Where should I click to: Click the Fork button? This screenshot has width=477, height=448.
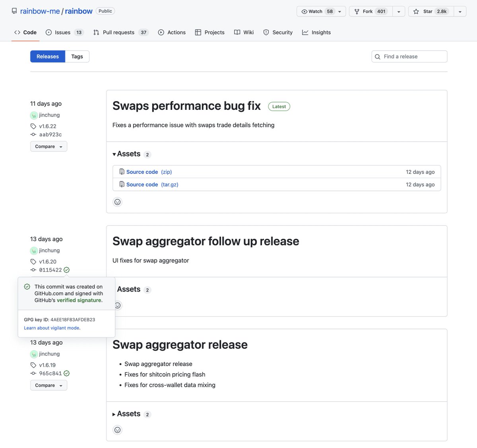[371, 12]
